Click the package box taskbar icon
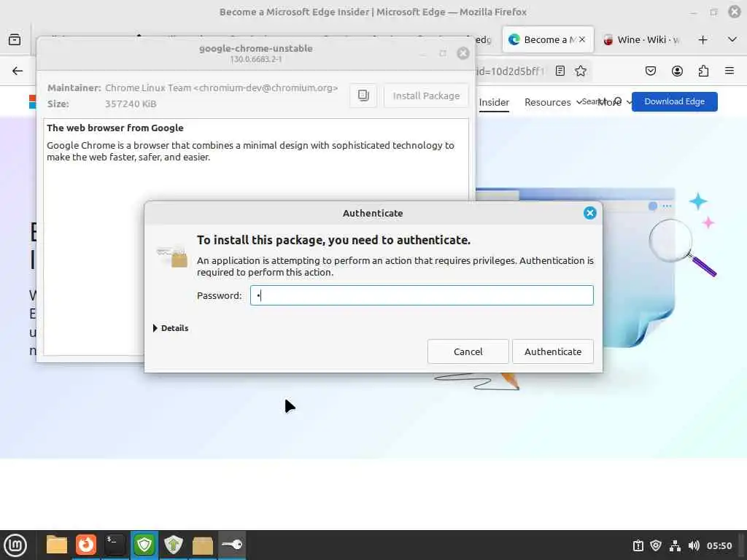 [x=203, y=545]
